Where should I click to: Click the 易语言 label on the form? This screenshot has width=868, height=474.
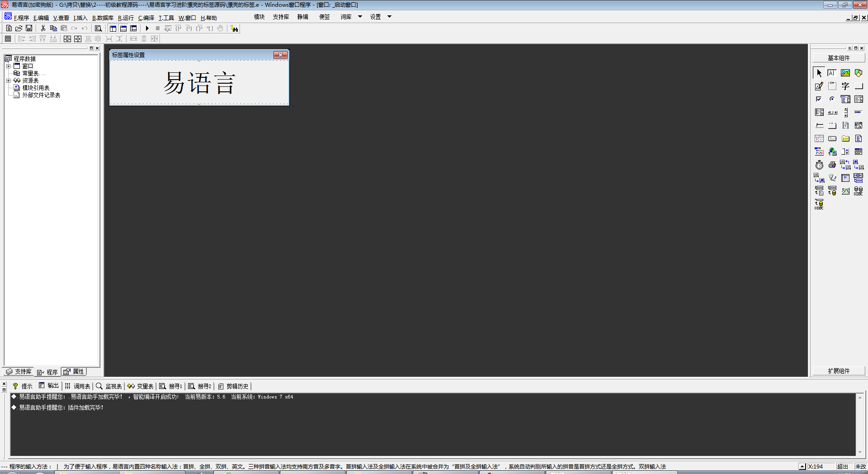tap(199, 83)
